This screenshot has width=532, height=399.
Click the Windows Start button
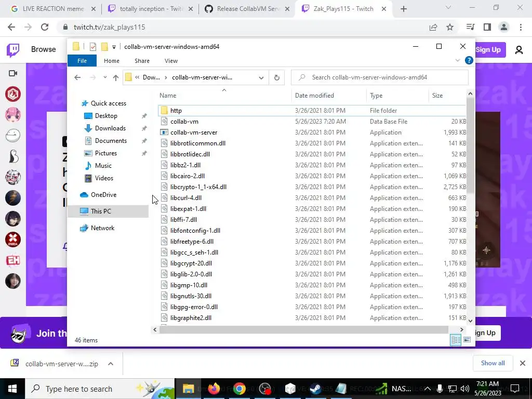(12, 389)
